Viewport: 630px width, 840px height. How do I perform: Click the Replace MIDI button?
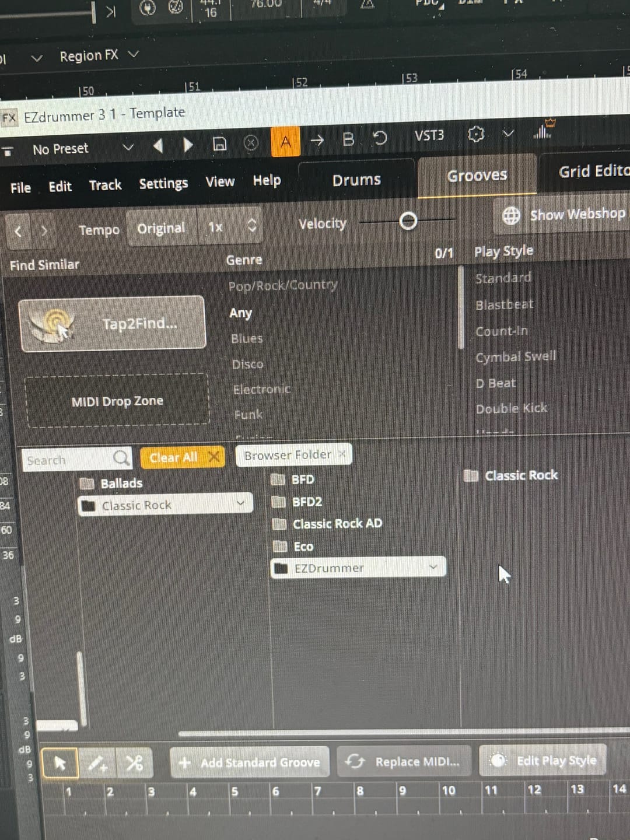404,761
